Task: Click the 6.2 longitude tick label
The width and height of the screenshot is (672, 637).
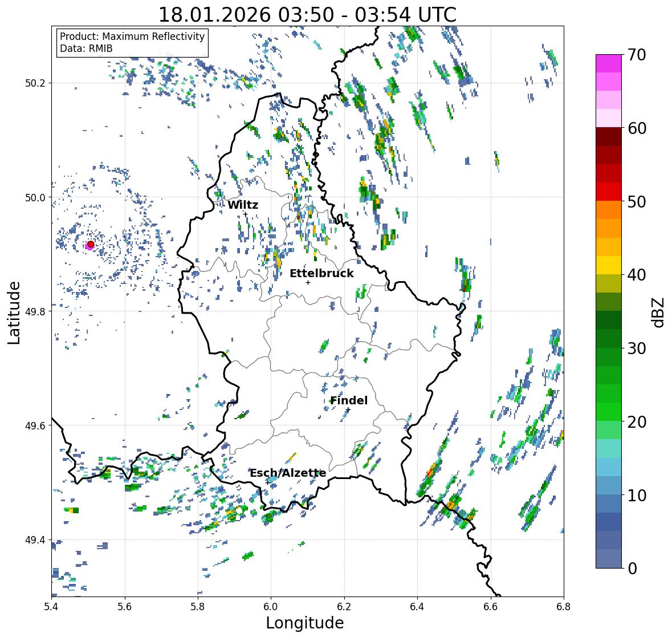Action: [x=344, y=607]
